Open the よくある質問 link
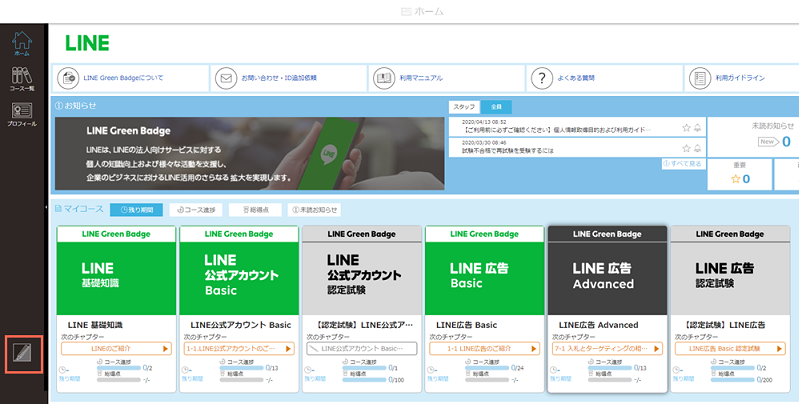 576,78
